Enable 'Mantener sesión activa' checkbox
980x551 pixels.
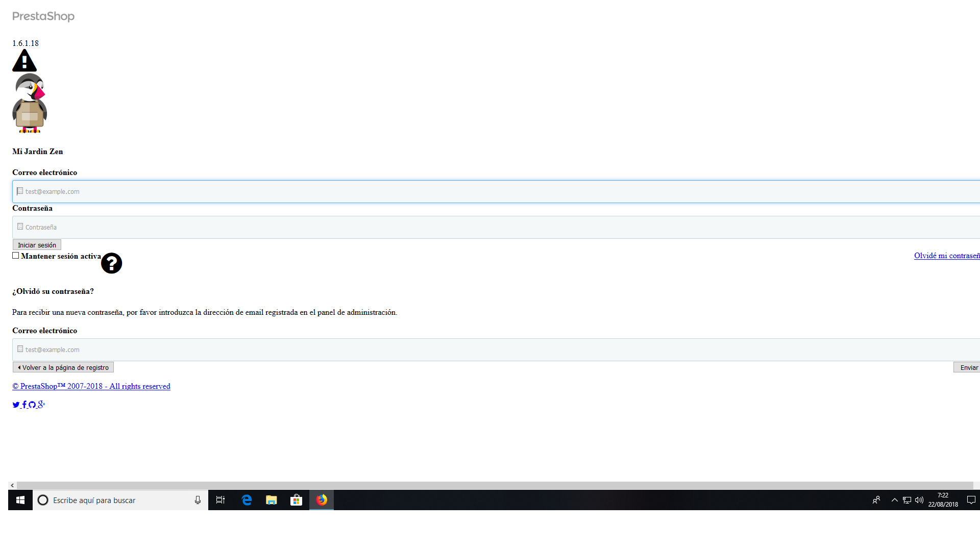point(16,256)
